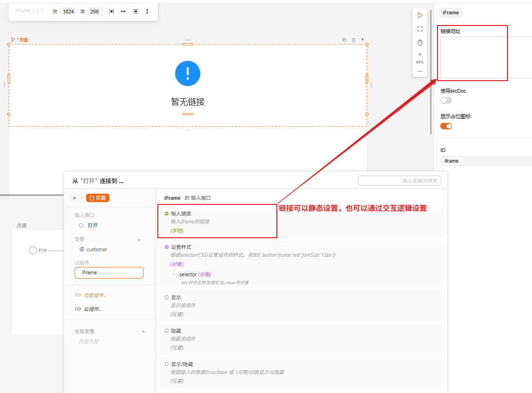Click the copy icon above the iFrame component

point(344,40)
